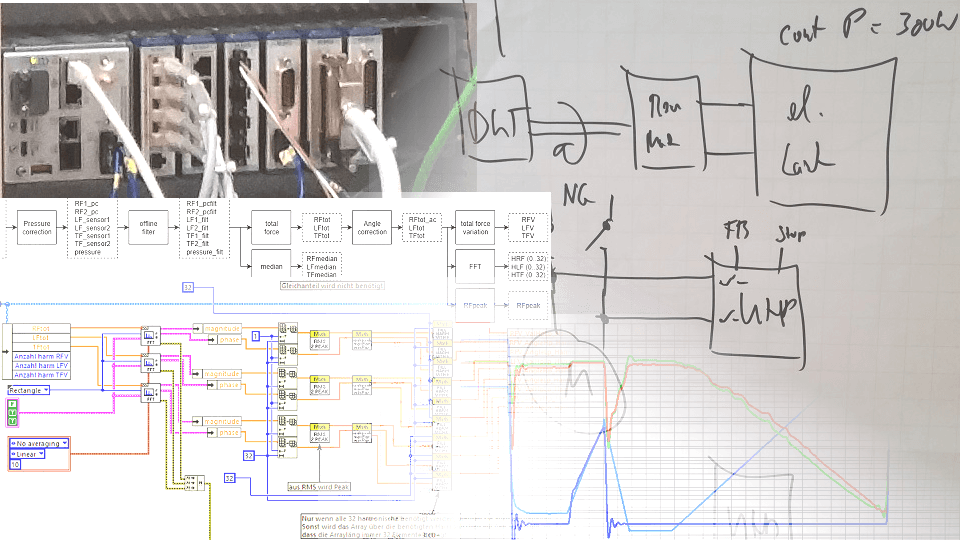The image size is (960, 540).
Task: Click the FFT block in flow diagram
Action: click(475, 266)
